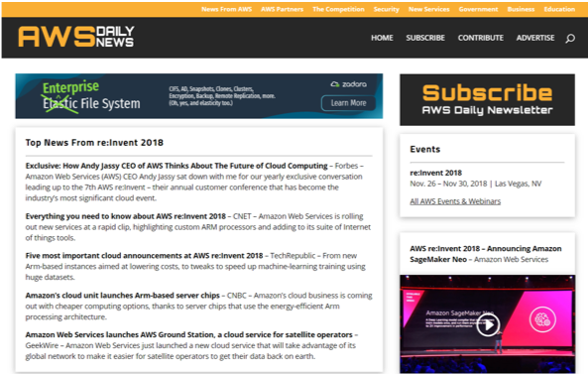Click Top News From re:Invent 2018 heading
The height and width of the screenshot is (374, 588).
94,143
